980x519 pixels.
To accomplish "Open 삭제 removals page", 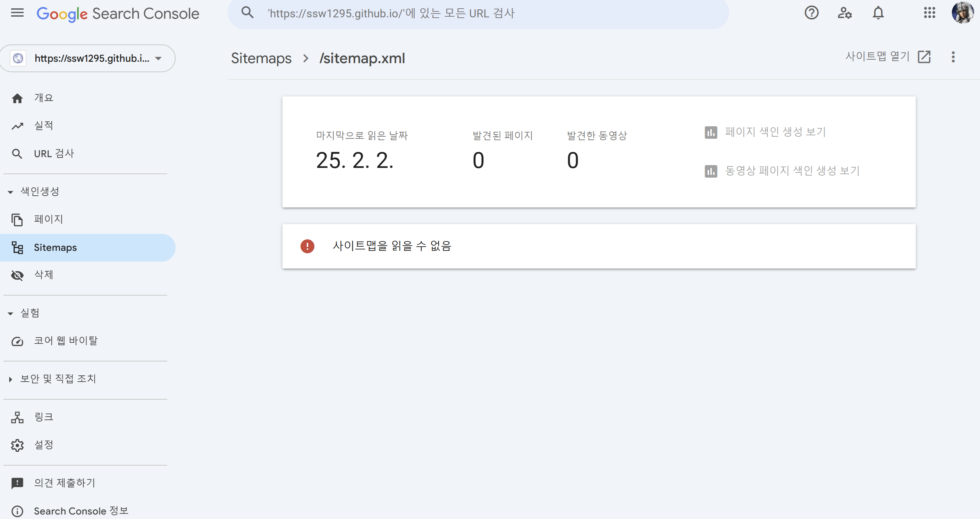I will click(x=87, y=275).
